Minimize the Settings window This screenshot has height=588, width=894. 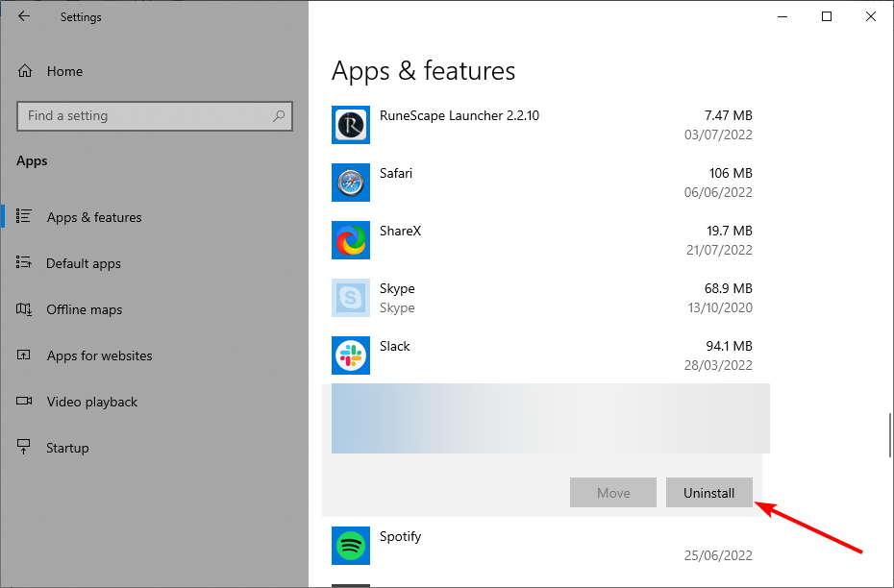[782, 16]
